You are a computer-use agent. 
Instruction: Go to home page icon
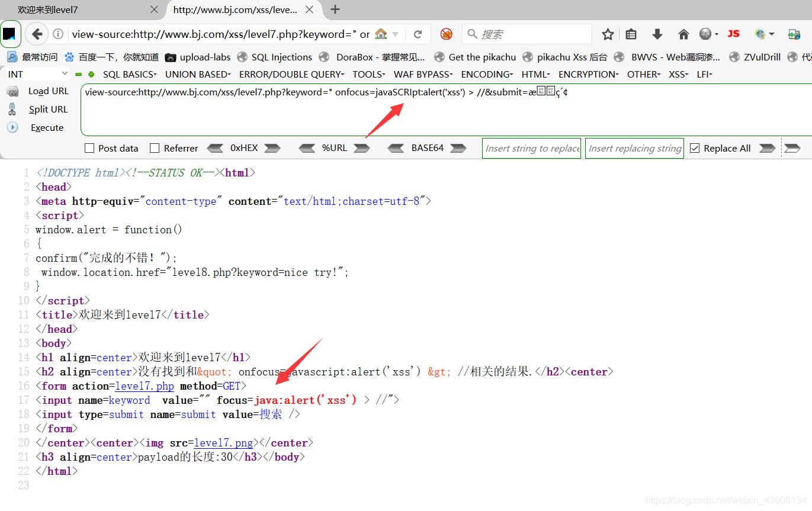(x=683, y=34)
